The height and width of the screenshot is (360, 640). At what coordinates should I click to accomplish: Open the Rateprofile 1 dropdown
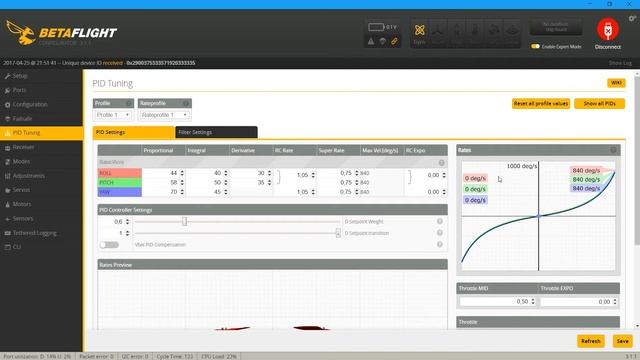coord(164,115)
